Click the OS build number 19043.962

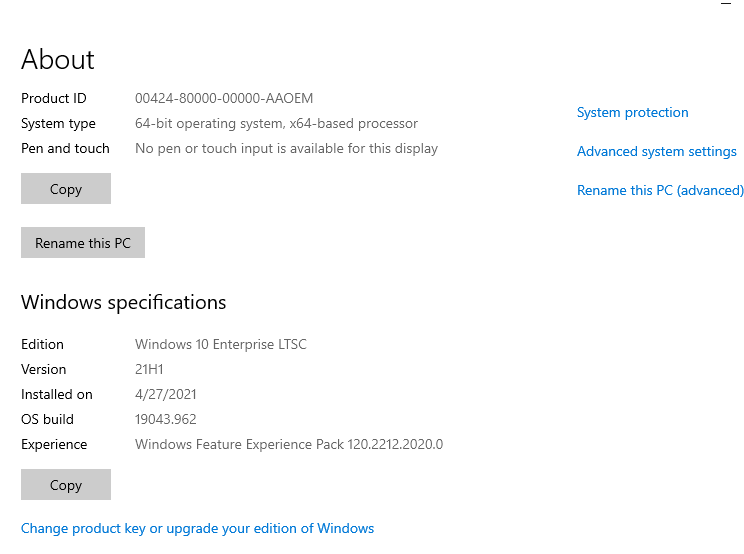click(x=165, y=419)
